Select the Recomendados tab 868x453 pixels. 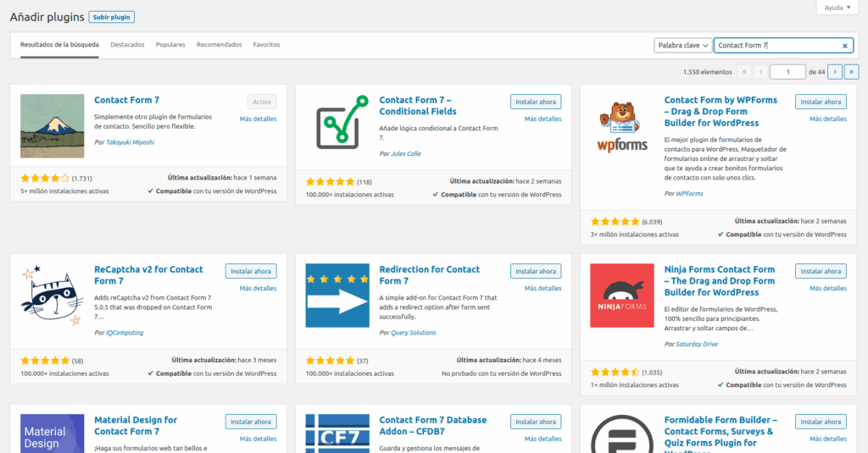tap(220, 45)
